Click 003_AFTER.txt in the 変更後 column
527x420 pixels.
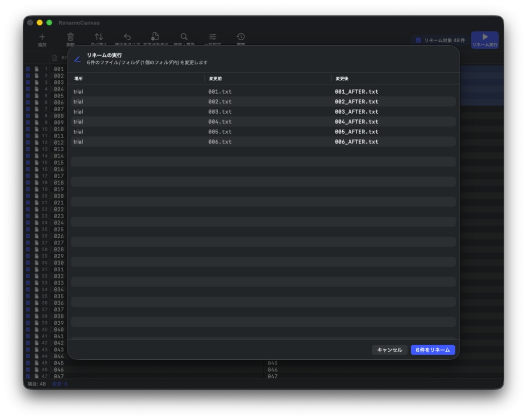tap(356, 112)
